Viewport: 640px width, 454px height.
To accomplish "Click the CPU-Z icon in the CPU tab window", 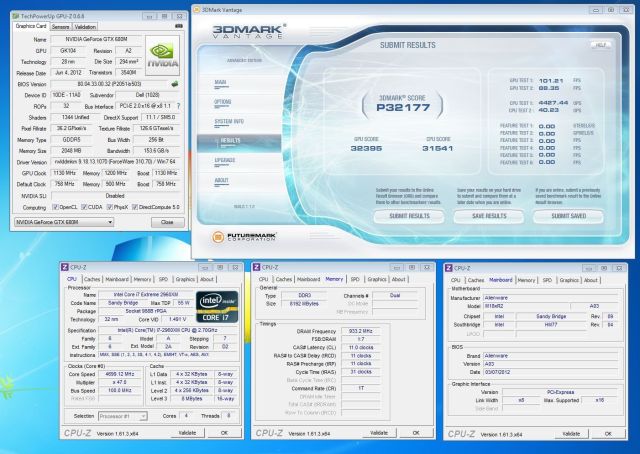I will pyautogui.click(x=65, y=267).
